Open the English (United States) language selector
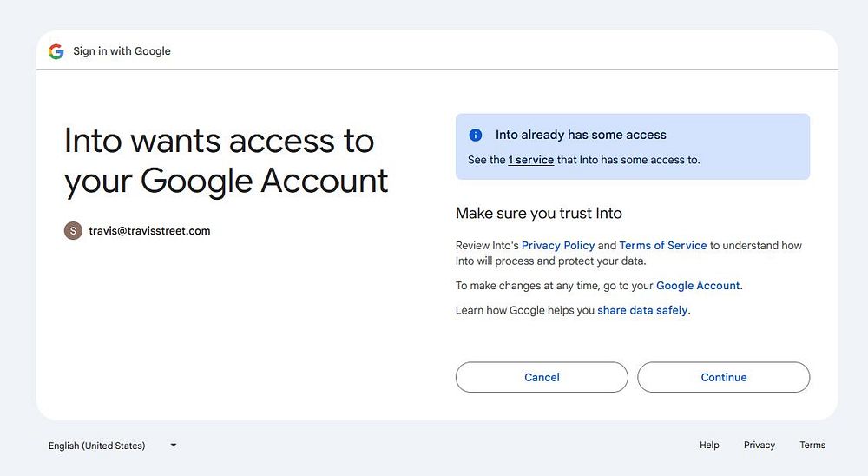 (97, 446)
